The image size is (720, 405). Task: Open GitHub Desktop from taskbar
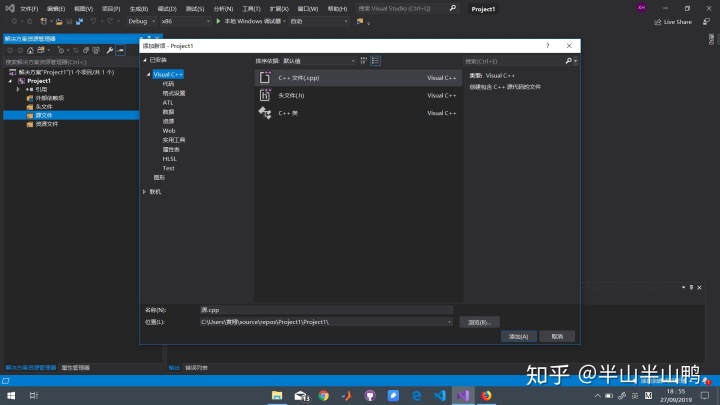370,395
